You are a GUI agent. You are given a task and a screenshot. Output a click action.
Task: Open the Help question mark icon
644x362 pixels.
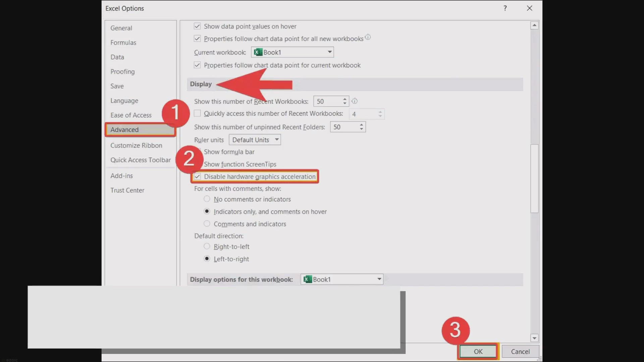[505, 8]
